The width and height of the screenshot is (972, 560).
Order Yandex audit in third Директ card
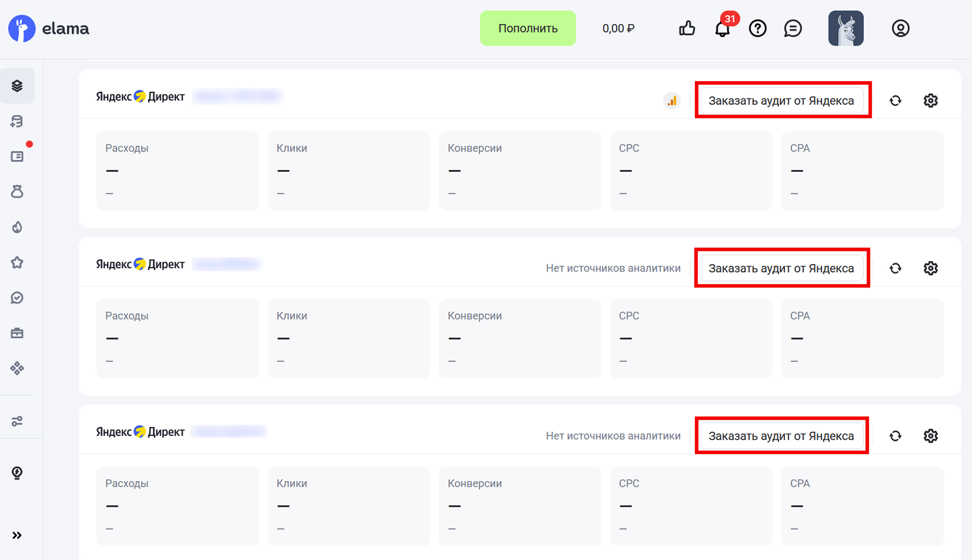point(781,436)
